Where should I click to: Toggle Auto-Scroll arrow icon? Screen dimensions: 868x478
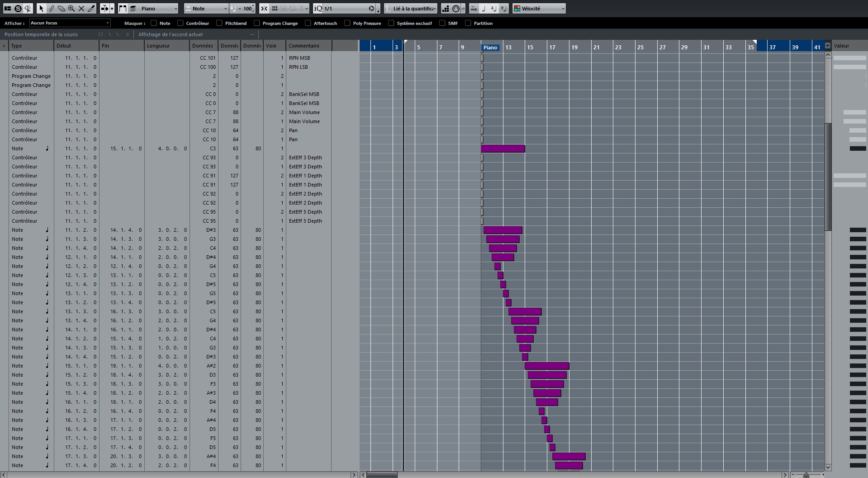[104, 8]
